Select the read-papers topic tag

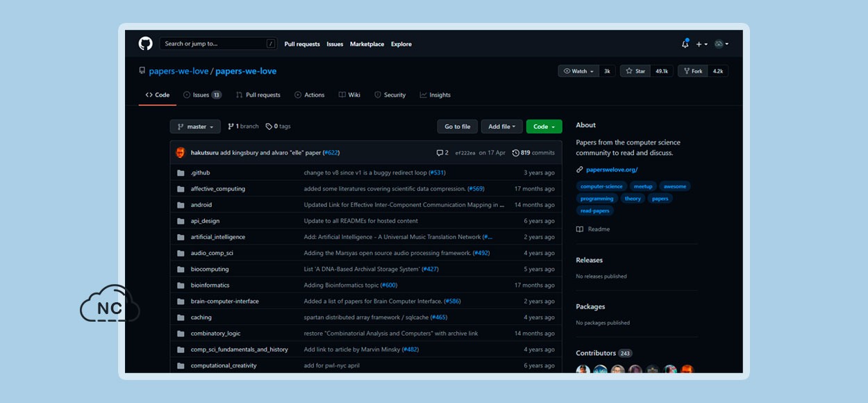click(595, 211)
